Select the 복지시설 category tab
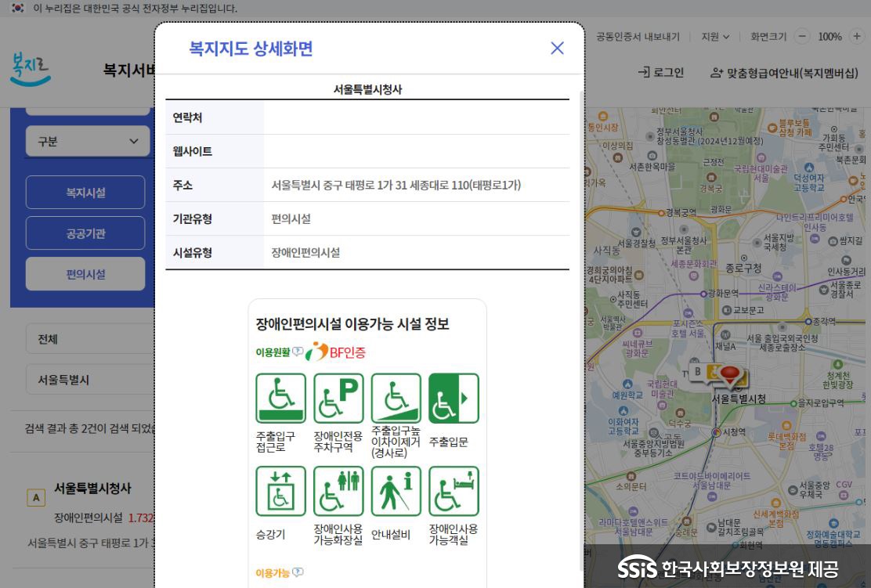871x588 pixels. (x=85, y=192)
